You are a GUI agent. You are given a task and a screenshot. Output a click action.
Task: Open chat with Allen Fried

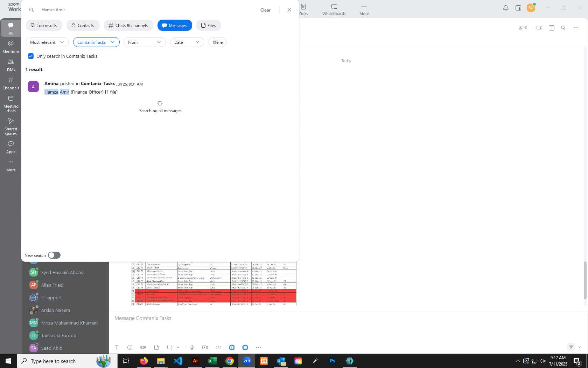65,285
